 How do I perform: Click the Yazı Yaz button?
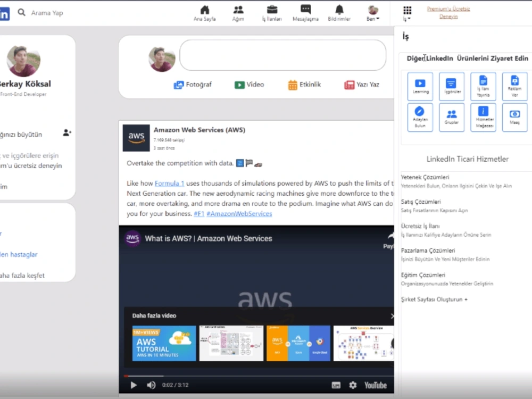362,85
